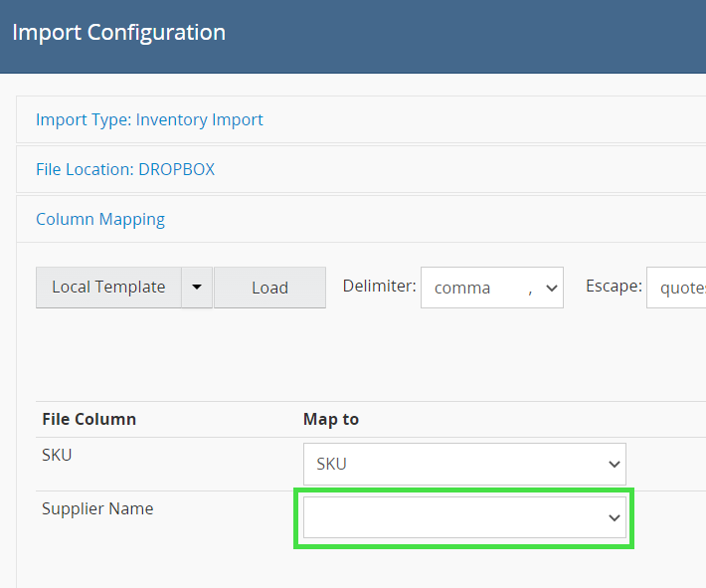The width and height of the screenshot is (706, 588).
Task: Click the caret arrow beside Local Template
Action: click(197, 287)
